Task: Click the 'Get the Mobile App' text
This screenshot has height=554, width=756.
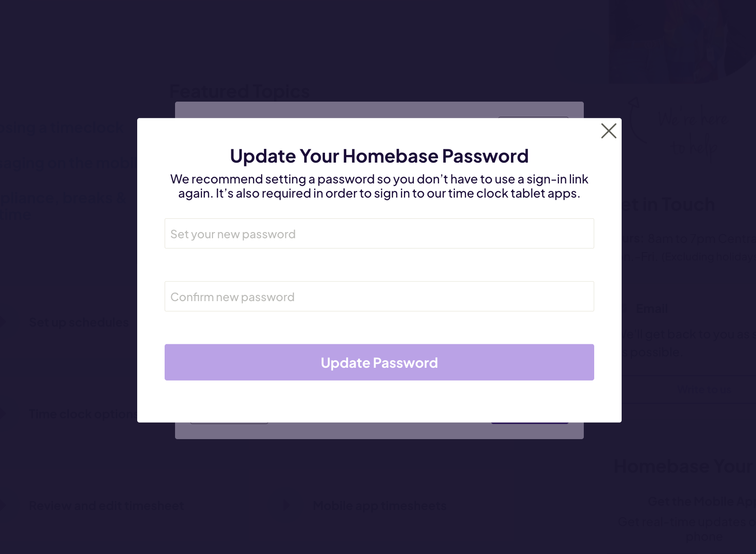Action: point(702,502)
